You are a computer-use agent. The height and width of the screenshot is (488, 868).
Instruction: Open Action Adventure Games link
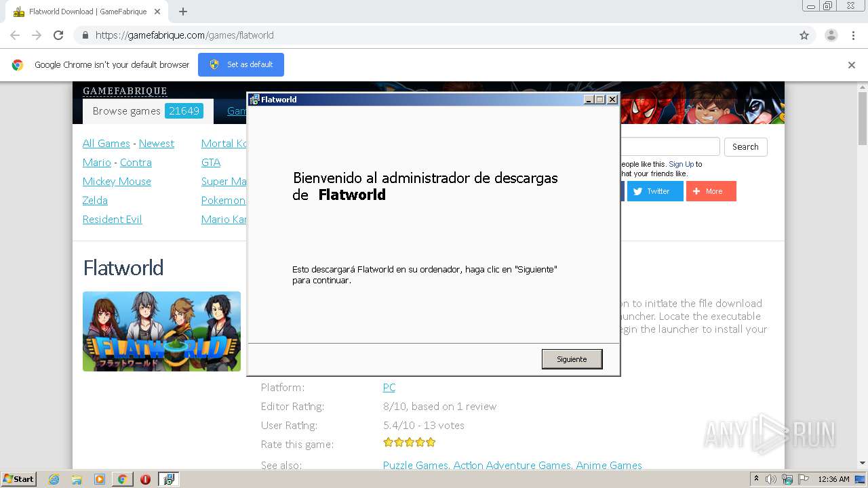click(x=512, y=466)
